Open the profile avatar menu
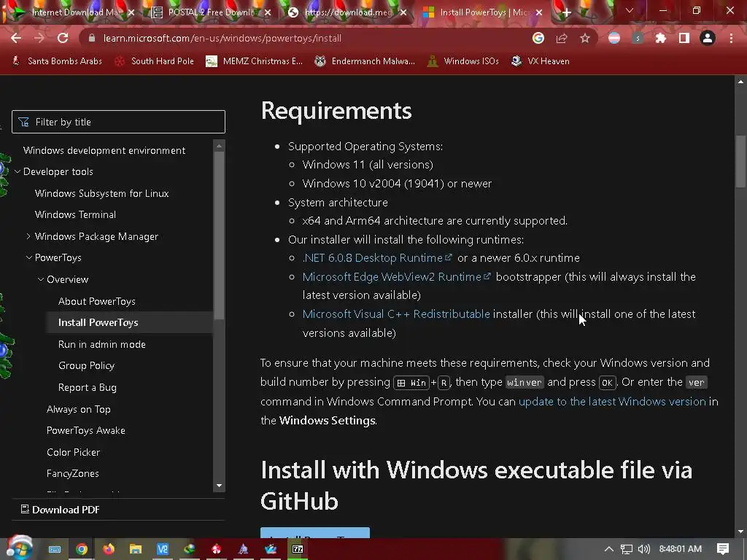 (x=708, y=38)
